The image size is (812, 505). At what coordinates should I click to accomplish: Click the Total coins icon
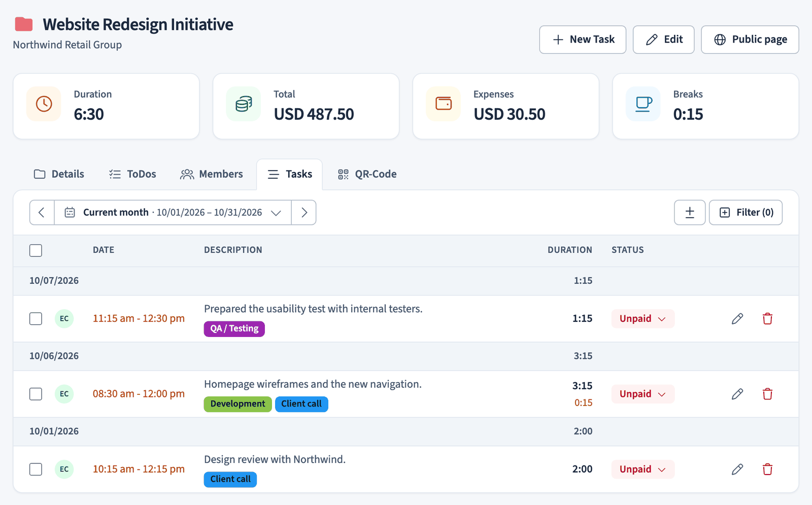point(244,104)
